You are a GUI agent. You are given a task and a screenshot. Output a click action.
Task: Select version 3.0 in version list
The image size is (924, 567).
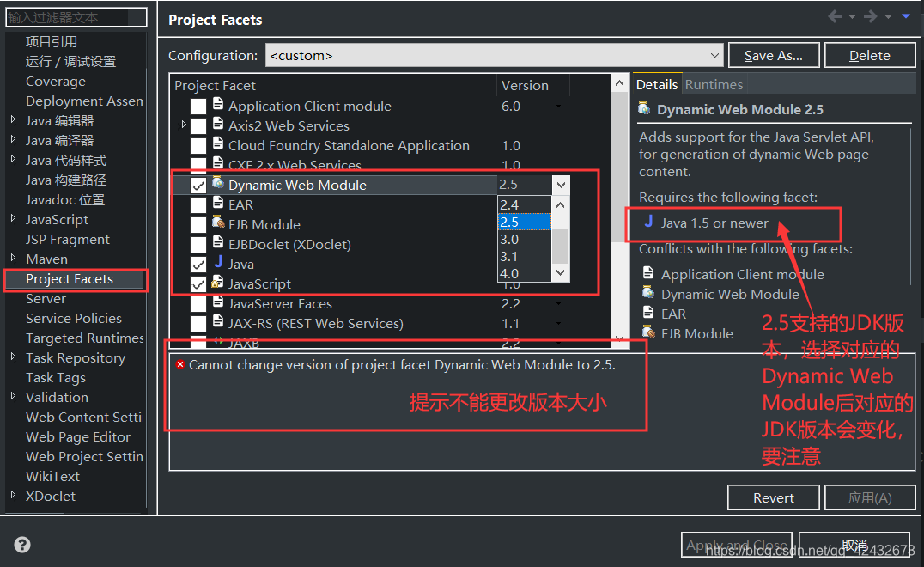coord(525,240)
